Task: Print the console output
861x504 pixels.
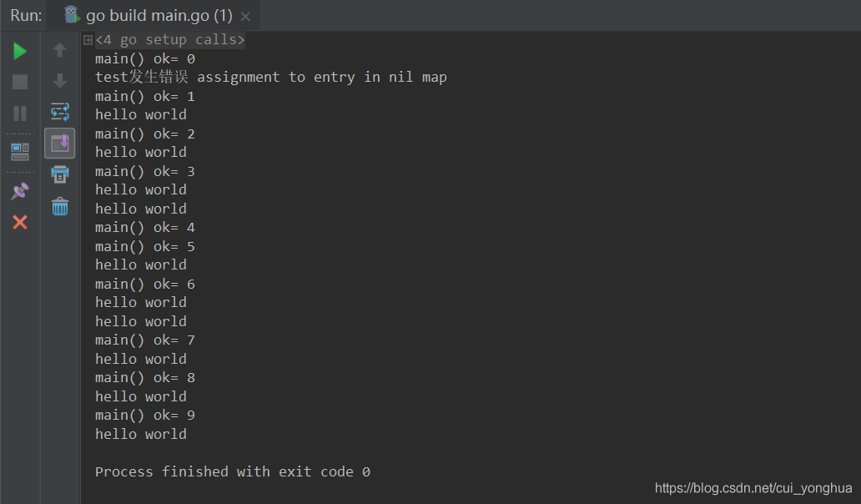Action: (59, 174)
